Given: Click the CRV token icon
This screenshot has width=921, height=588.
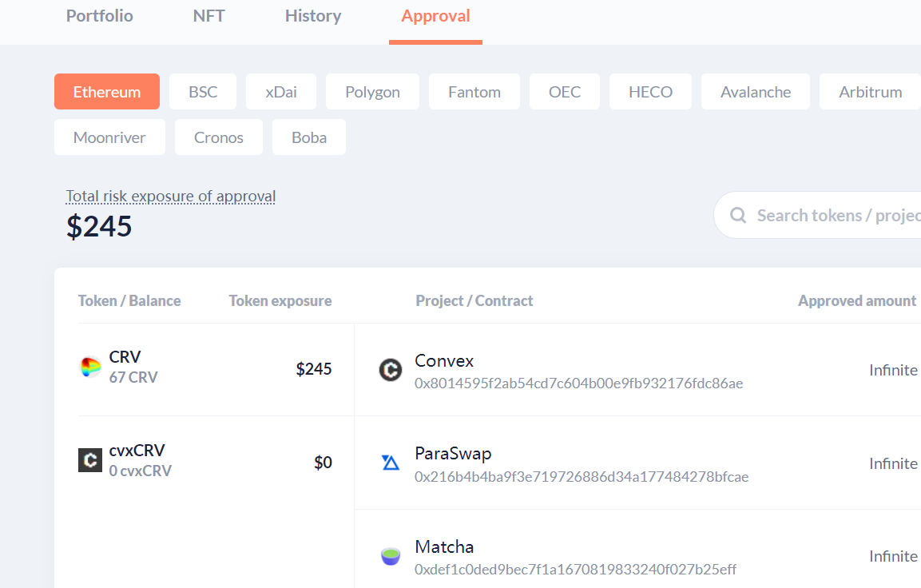Looking at the screenshot, I should pos(90,367).
